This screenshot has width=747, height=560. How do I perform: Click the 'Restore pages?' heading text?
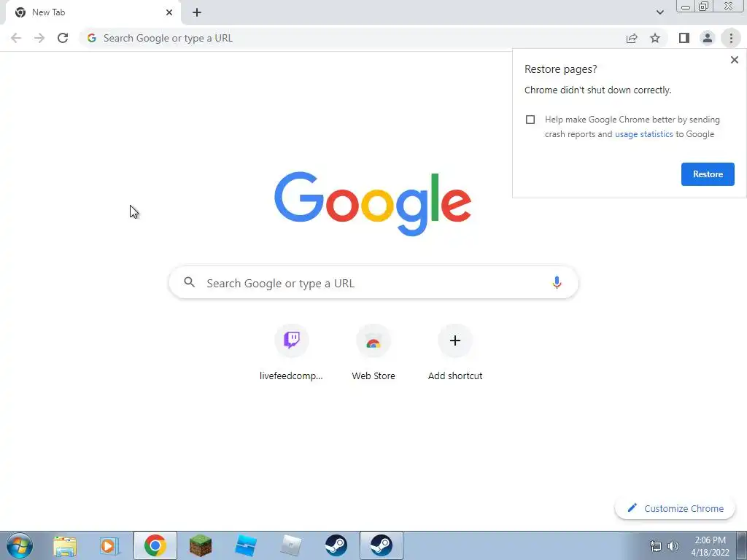click(x=560, y=69)
